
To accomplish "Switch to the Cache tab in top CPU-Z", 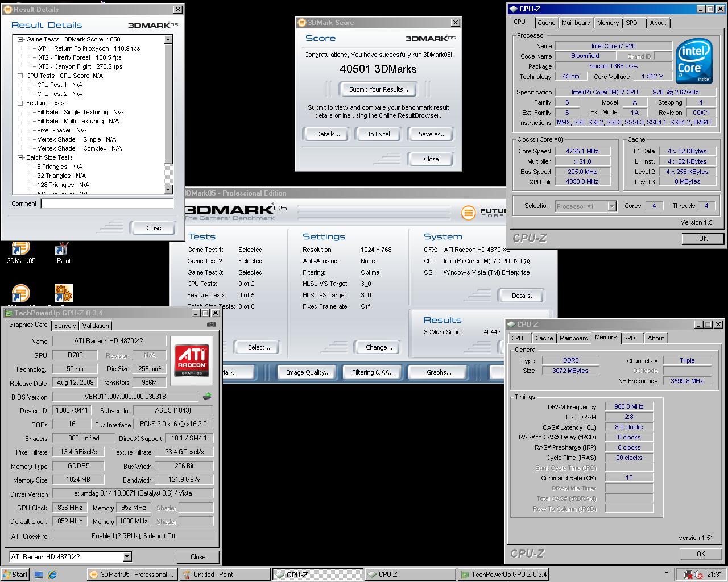I will click(546, 23).
